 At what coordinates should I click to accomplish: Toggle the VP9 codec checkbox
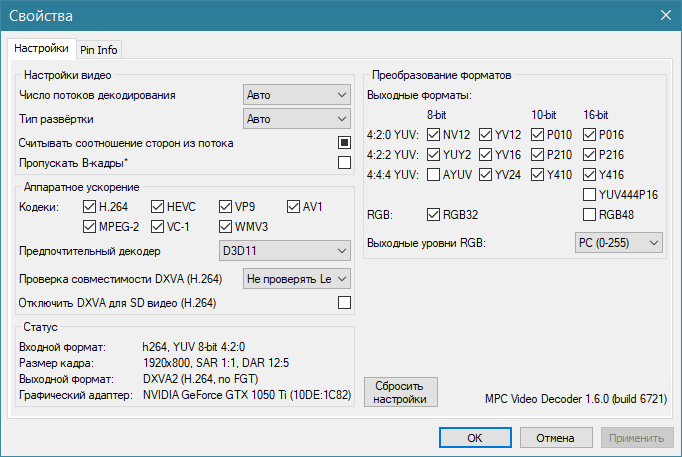click(226, 207)
